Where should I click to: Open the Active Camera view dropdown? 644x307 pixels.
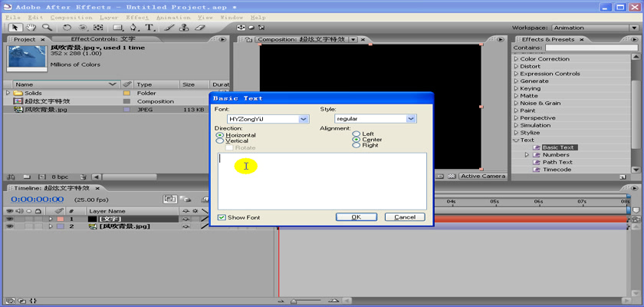482,177
